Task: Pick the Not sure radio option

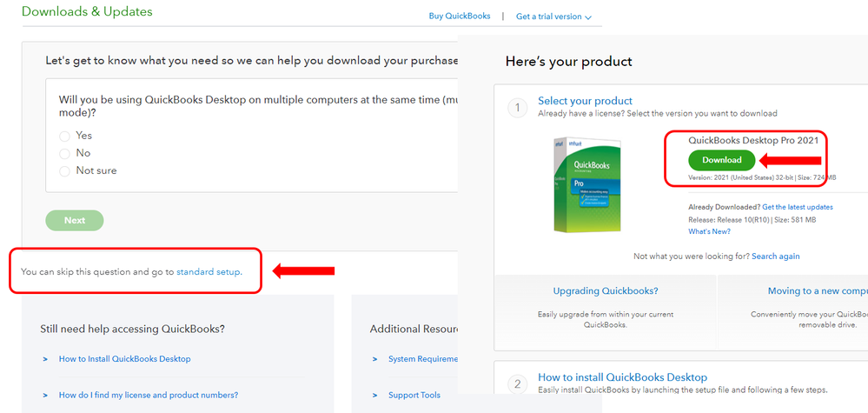Action: click(x=65, y=171)
